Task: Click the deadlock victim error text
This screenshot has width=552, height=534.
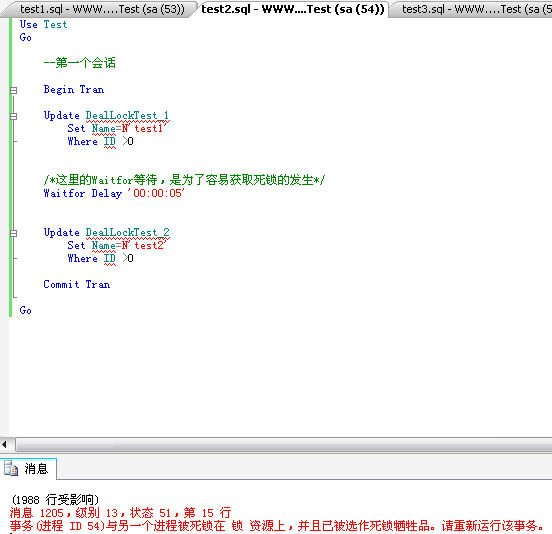Action: pos(277,526)
